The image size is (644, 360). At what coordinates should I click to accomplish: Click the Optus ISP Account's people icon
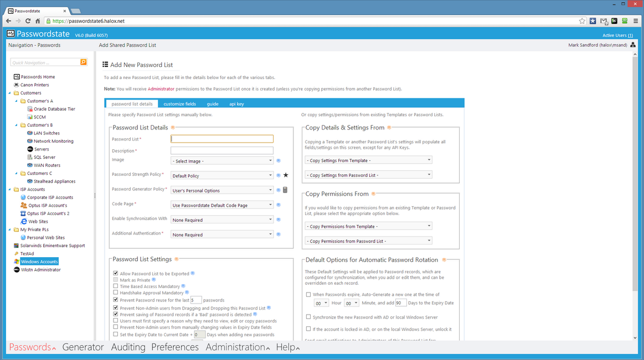(x=23, y=205)
